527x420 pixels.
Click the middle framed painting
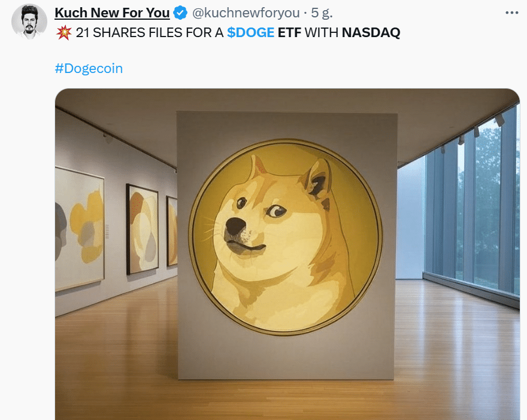(x=142, y=229)
